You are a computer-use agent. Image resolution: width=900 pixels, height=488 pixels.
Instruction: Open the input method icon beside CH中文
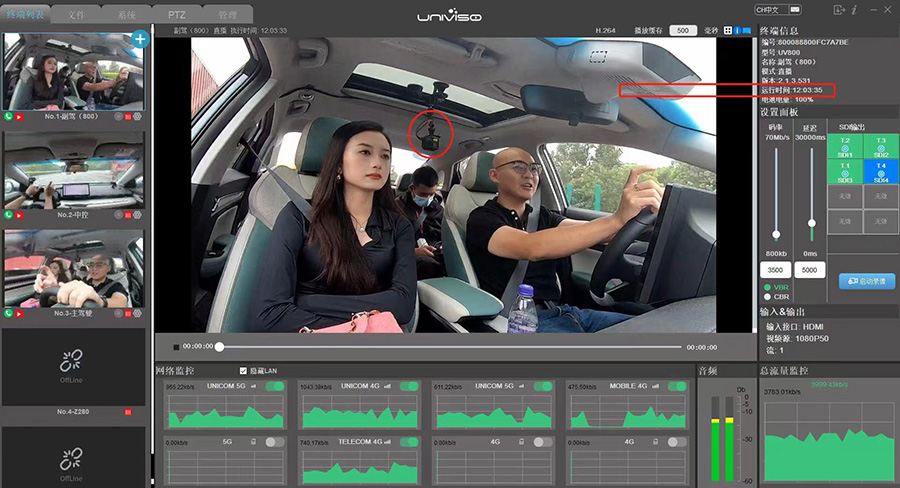tap(794, 10)
